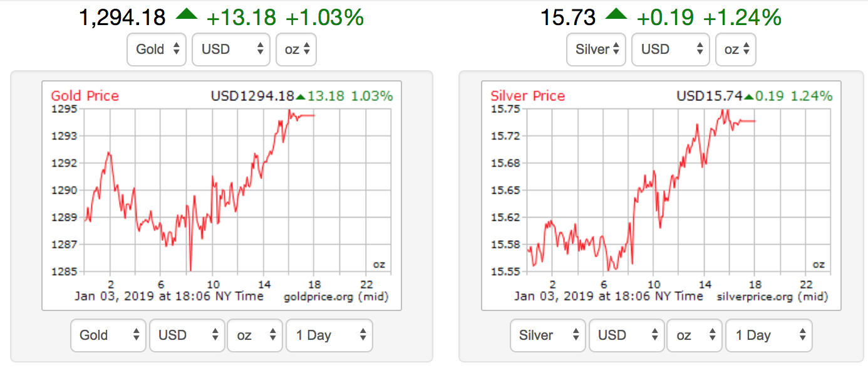
Task: Click the 1,294.18 gold price headline
Action: (121, 16)
